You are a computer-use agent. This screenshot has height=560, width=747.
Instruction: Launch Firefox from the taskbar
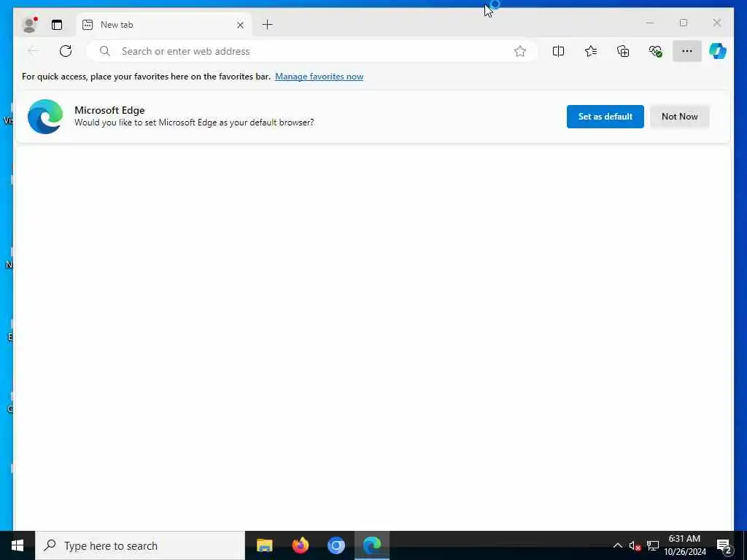(300, 545)
